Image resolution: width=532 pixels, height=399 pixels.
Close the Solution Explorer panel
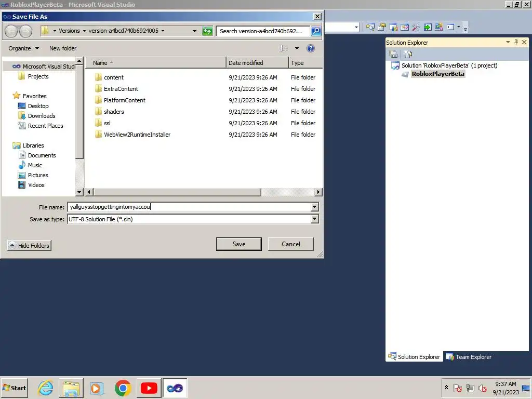pos(524,42)
